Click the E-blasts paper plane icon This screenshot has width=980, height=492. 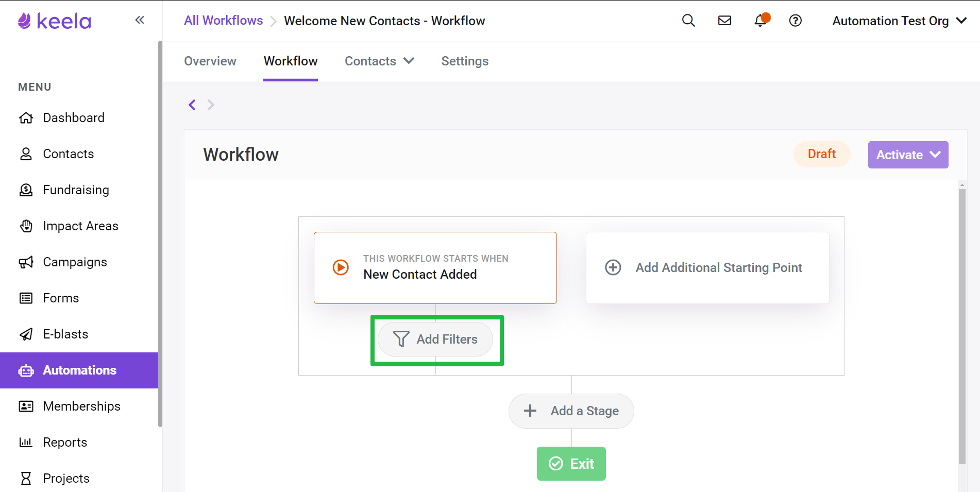tap(26, 334)
